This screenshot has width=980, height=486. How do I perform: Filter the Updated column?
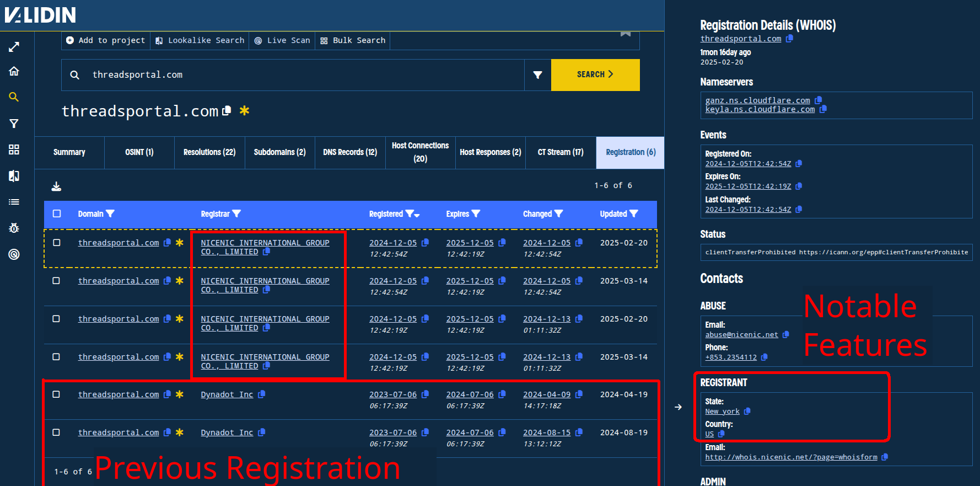(634, 213)
